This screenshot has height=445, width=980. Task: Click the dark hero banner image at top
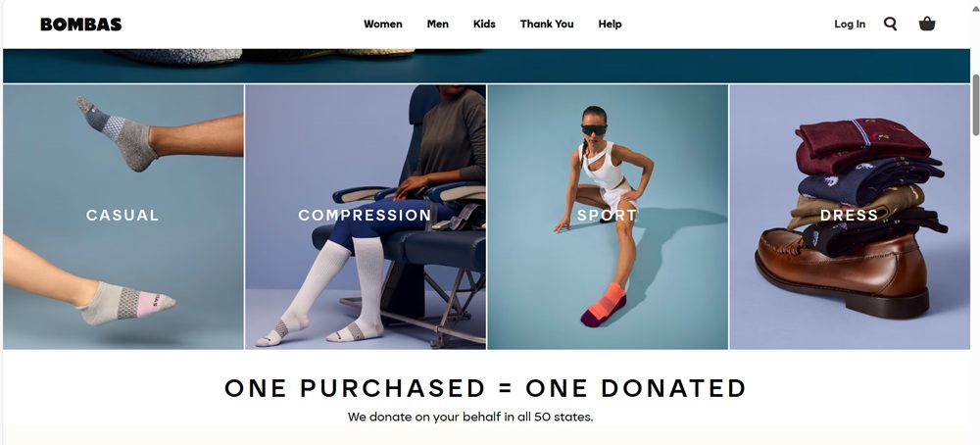click(x=486, y=66)
